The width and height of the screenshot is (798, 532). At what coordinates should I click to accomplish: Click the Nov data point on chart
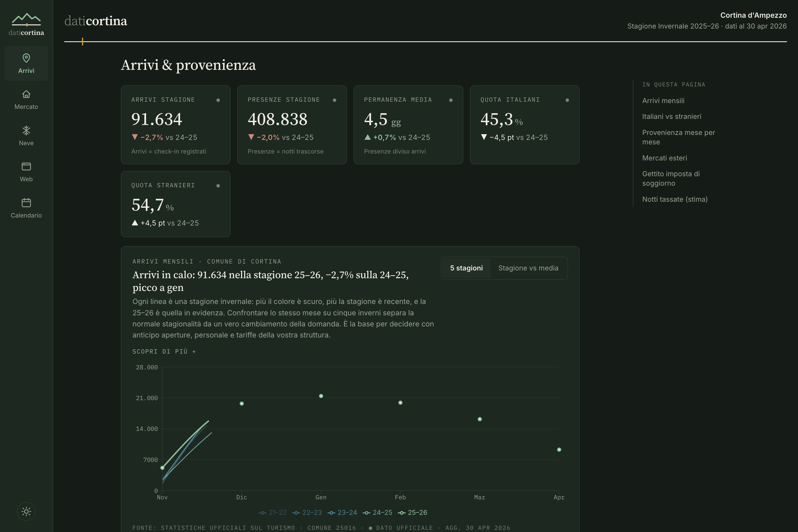pos(162,468)
